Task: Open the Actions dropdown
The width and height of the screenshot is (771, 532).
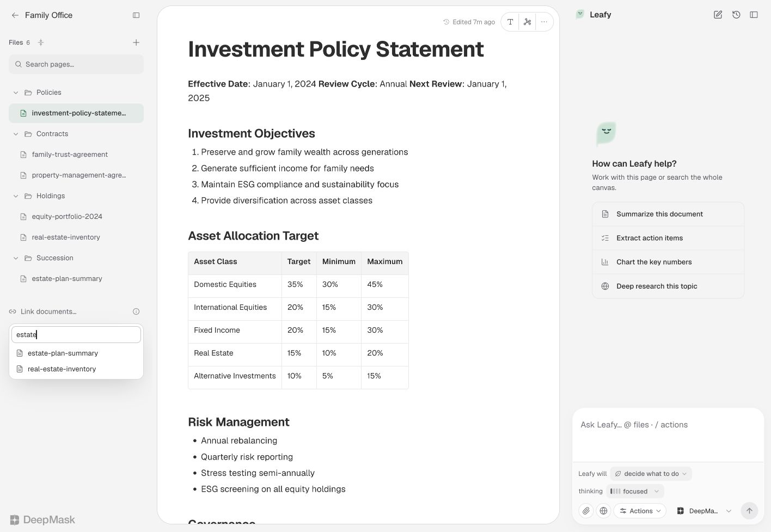Action: [x=640, y=511]
